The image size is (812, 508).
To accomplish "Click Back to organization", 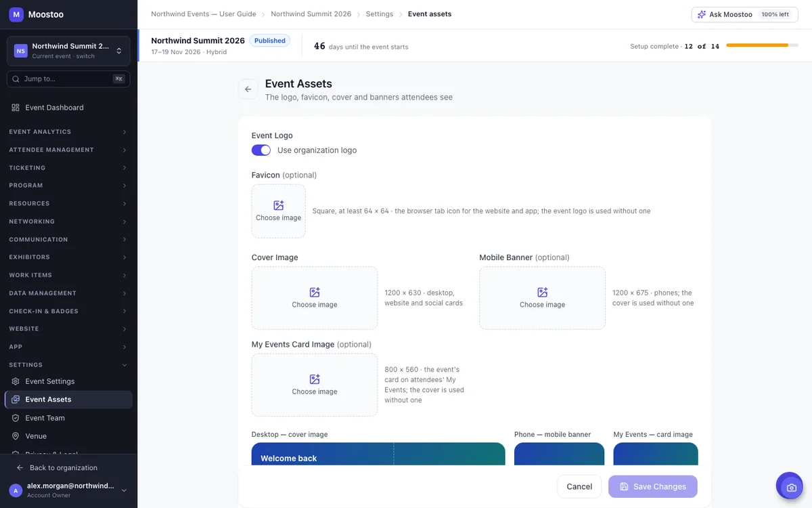I will 68,468.
